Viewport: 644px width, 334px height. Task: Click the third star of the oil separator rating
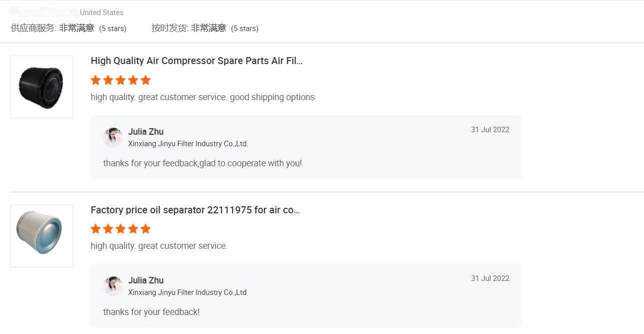point(120,229)
